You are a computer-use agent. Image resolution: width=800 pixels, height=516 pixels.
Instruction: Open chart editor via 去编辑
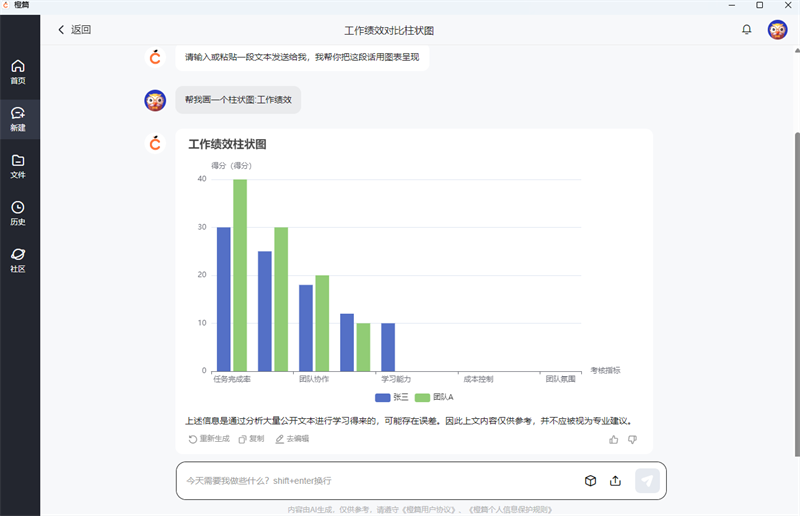[x=292, y=439]
